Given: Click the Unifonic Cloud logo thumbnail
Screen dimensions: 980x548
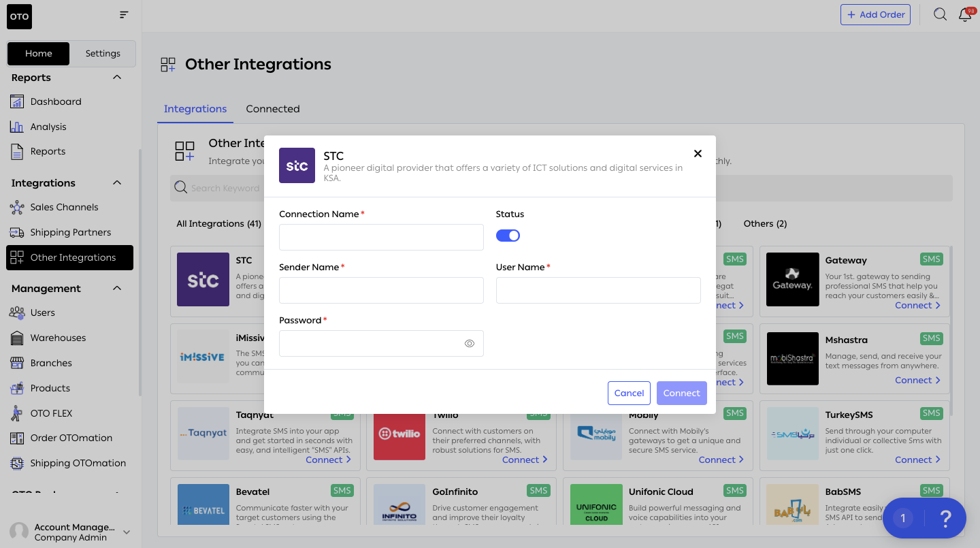Looking at the screenshot, I should pos(596,504).
